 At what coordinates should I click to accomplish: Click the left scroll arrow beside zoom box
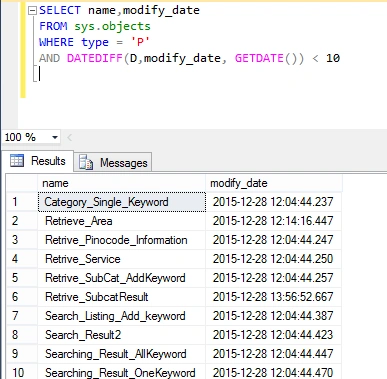click(69, 137)
